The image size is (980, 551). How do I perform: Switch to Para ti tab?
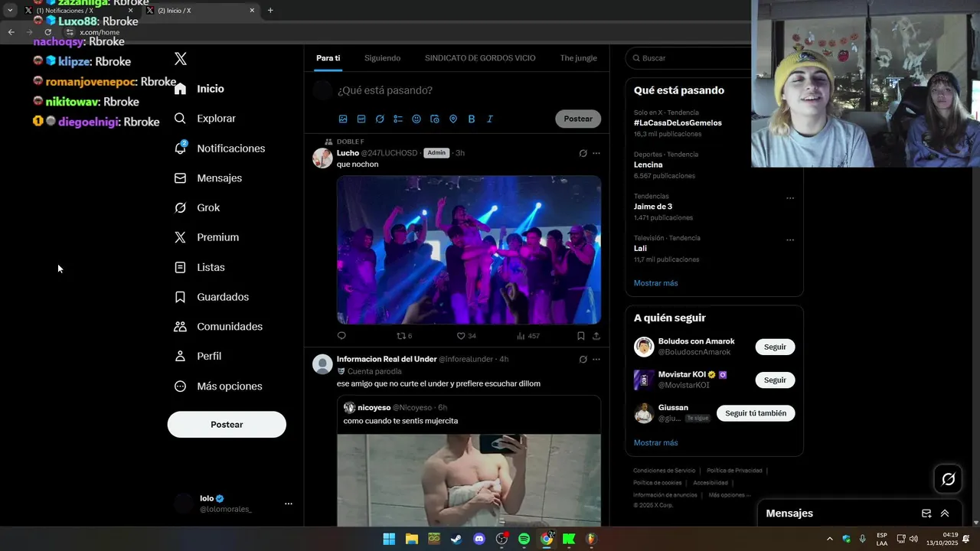[328, 58]
